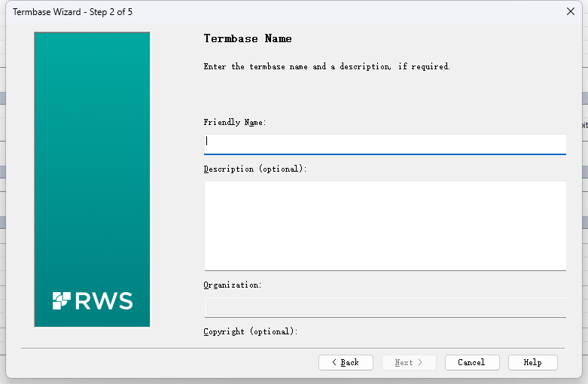Click the "Organization:" label
This screenshot has width=588, height=384.
tap(233, 285)
